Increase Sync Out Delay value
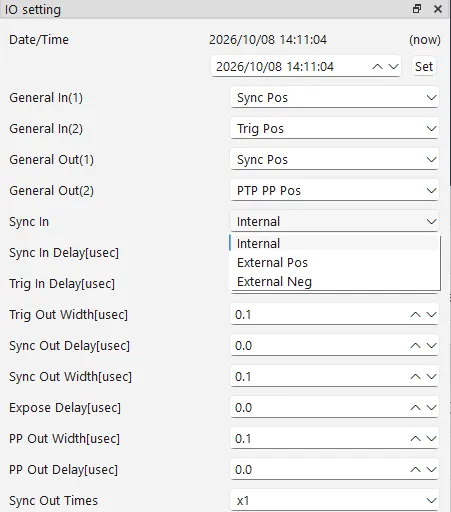The height and width of the screenshot is (512, 451). pos(415,346)
